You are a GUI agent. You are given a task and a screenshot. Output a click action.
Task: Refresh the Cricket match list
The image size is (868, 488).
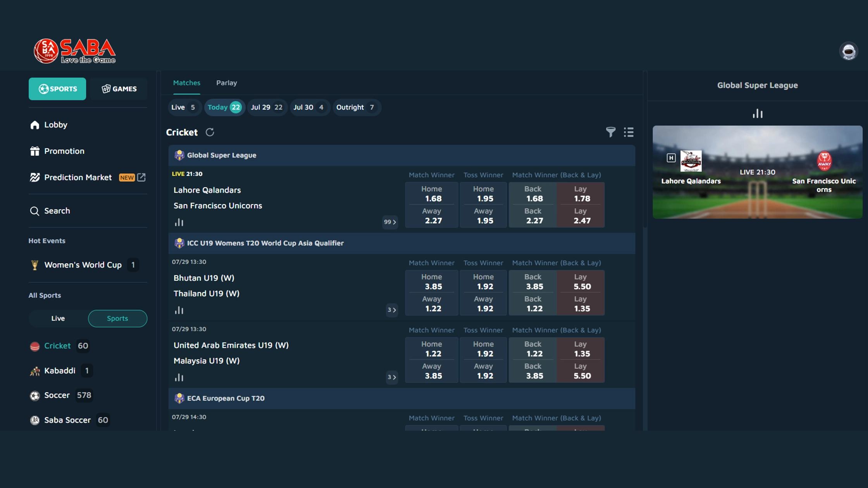(210, 132)
